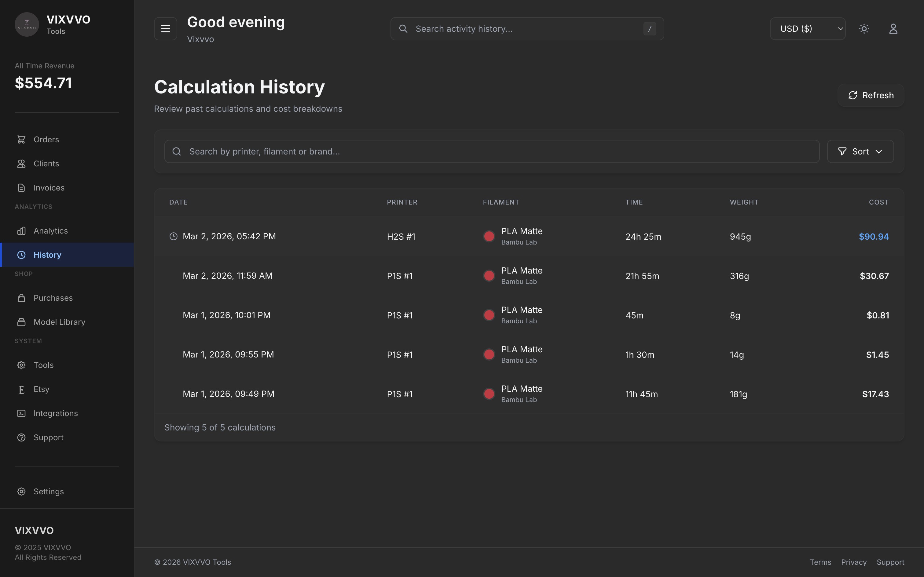View the Analytics dashboard
The image size is (924, 577).
[x=51, y=230]
